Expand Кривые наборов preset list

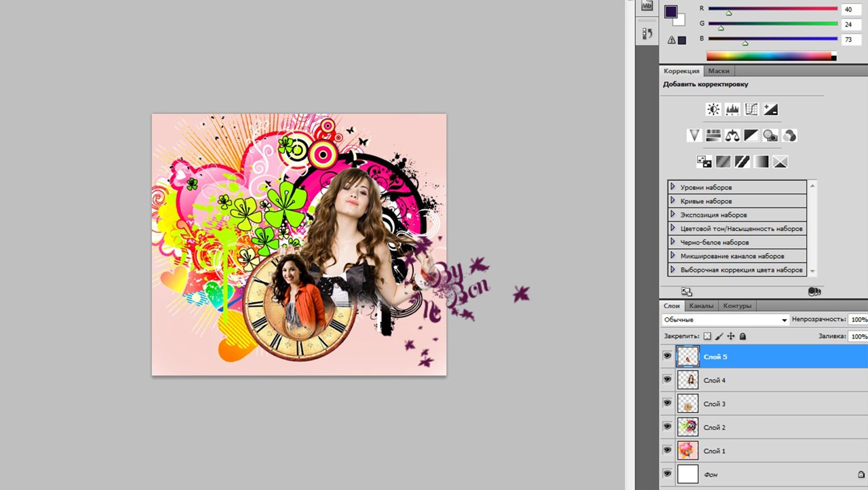[x=673, y=201]
